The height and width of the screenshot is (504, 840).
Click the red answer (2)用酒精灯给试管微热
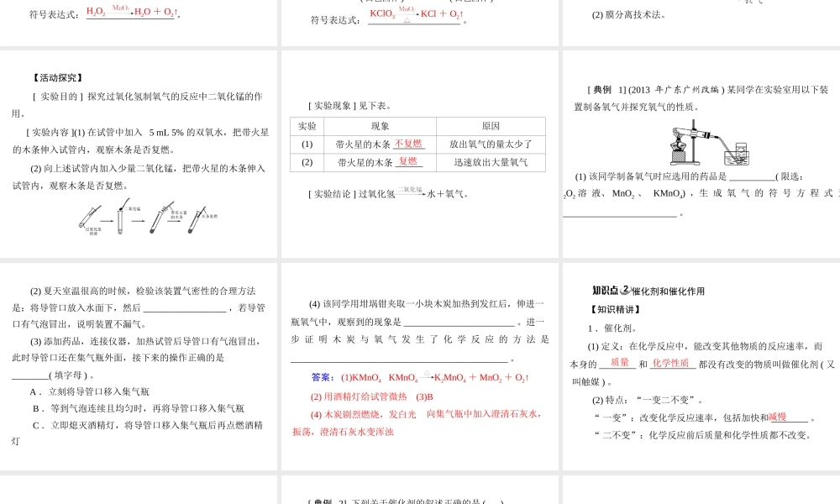click(x=359, y=396)
